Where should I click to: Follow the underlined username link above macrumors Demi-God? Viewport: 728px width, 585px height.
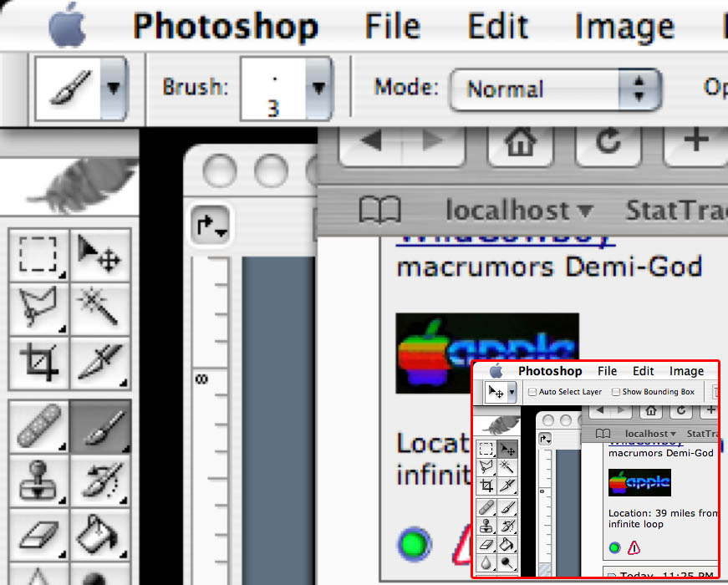tap(505, 242)
